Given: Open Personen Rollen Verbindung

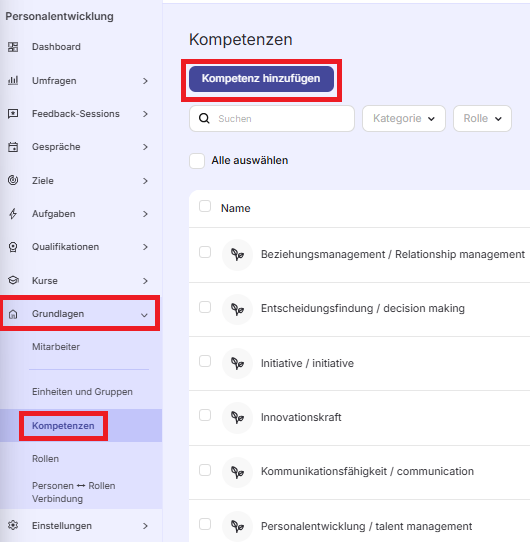Looking at the screenshot, I should 74,492.
